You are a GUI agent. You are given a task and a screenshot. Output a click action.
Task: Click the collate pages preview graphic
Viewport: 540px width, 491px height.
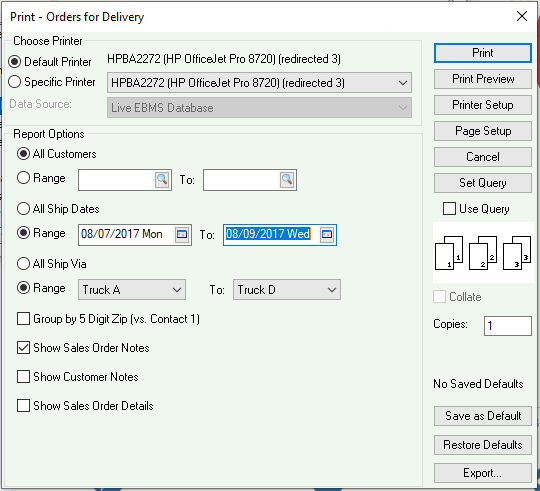coord(483,253)
